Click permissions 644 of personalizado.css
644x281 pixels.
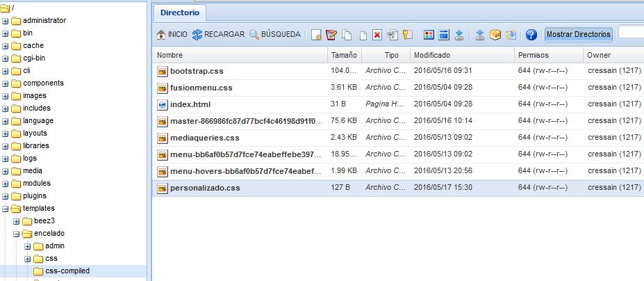tap(543, 188)
